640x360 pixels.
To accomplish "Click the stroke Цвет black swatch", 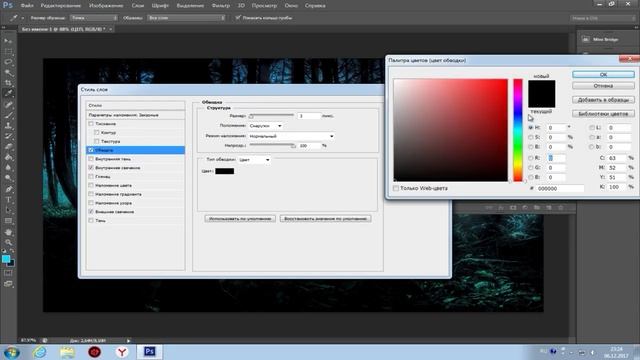I will click(x=224, y=171).
